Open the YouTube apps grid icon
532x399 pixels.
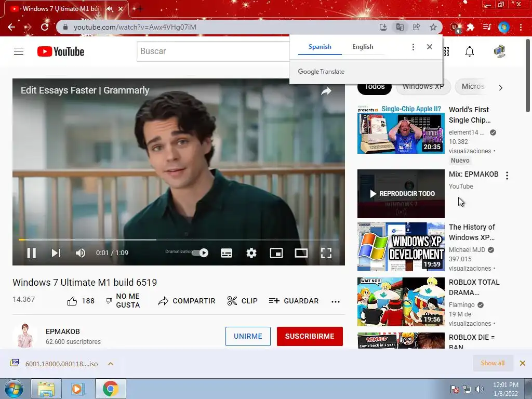pos(446,51)
